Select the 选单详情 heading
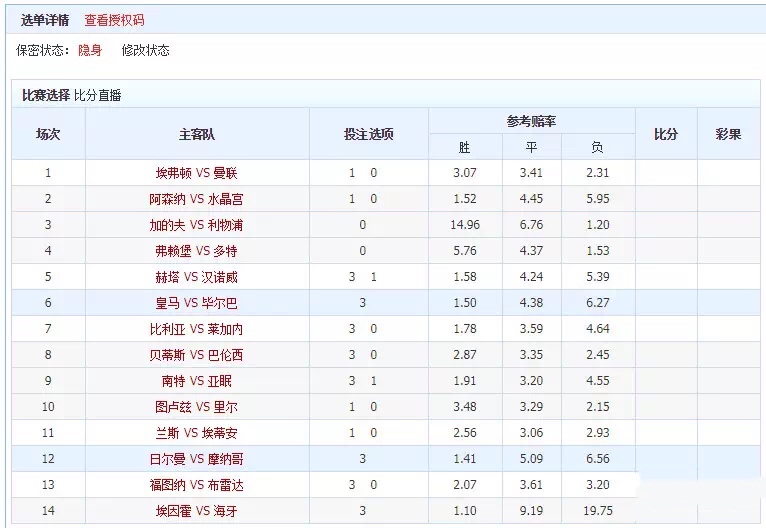The height and width of the screenshot is (528, 766). click(45, 21)
